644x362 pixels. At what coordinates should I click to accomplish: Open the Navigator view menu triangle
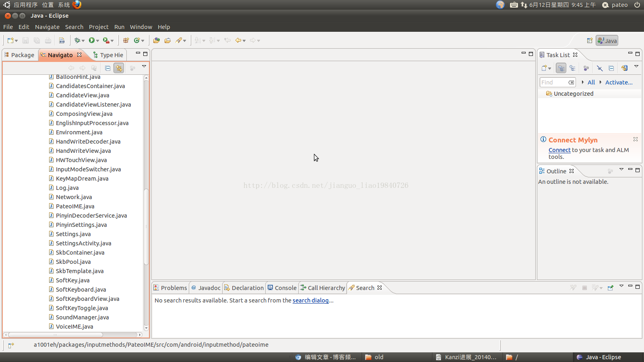point(144,66)
